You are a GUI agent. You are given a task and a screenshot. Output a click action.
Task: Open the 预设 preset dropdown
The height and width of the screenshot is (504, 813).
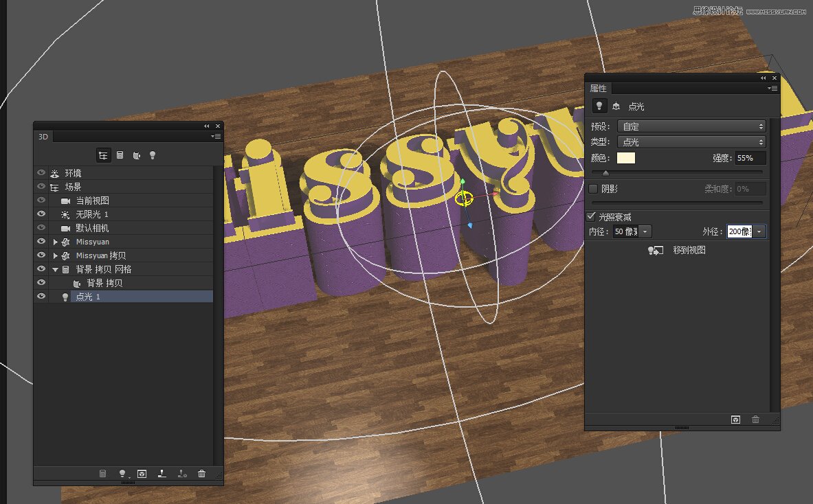[x=691, y=126]
